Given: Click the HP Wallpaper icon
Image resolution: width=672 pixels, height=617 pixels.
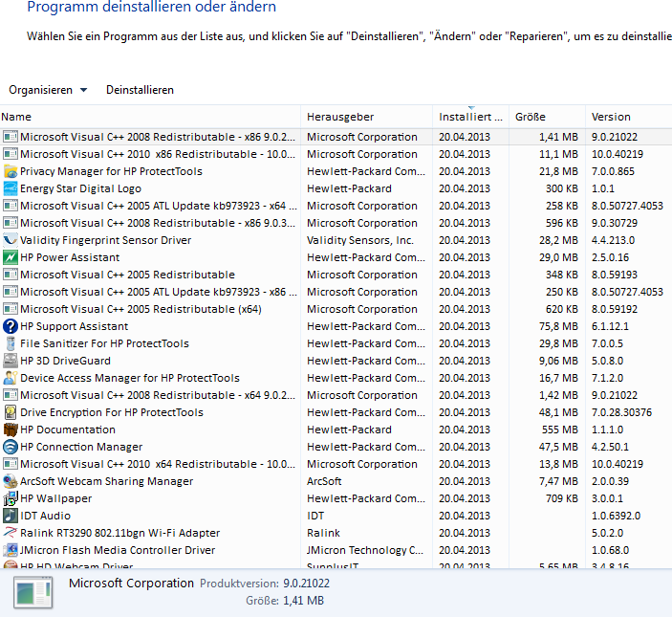Looking at the screenshot, I should coord(11,498).
